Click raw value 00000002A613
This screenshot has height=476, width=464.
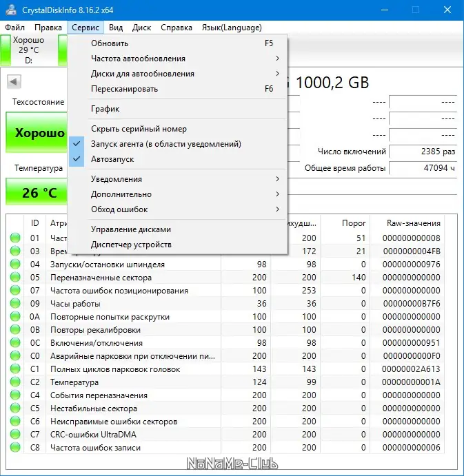click(x=411, y=369)
